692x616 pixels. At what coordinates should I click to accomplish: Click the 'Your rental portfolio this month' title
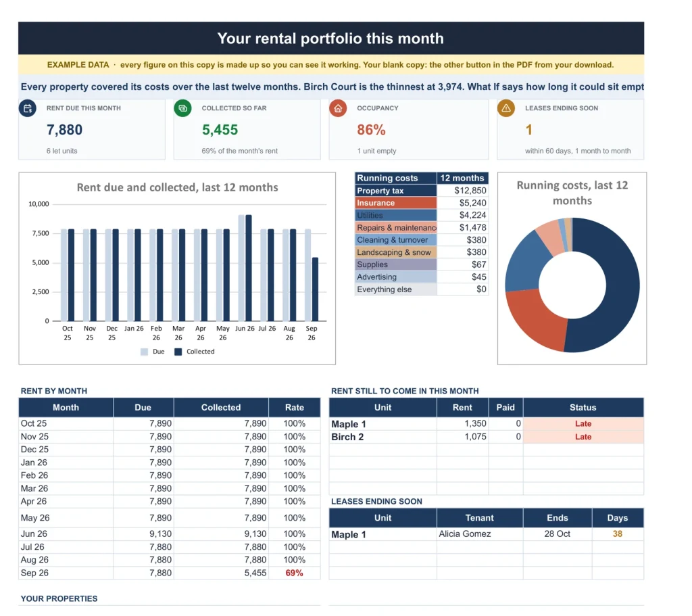pyautogui.click(x=330, y=39)
